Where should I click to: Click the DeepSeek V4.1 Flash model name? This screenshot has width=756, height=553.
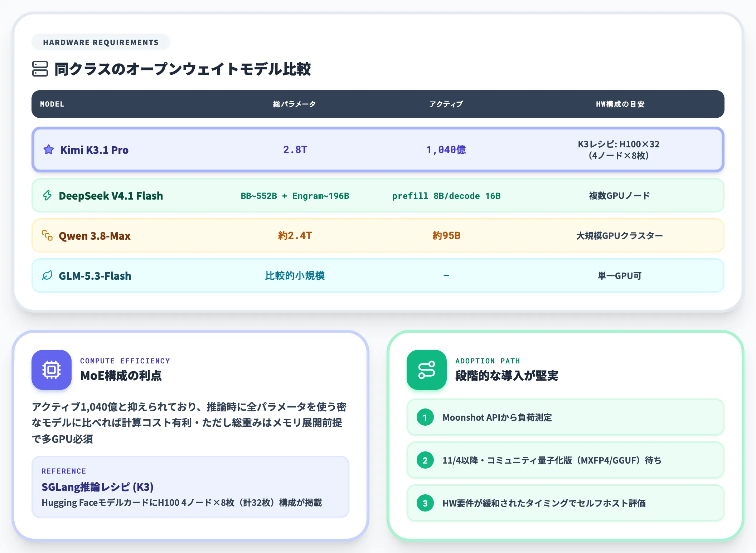click(111, 196)
